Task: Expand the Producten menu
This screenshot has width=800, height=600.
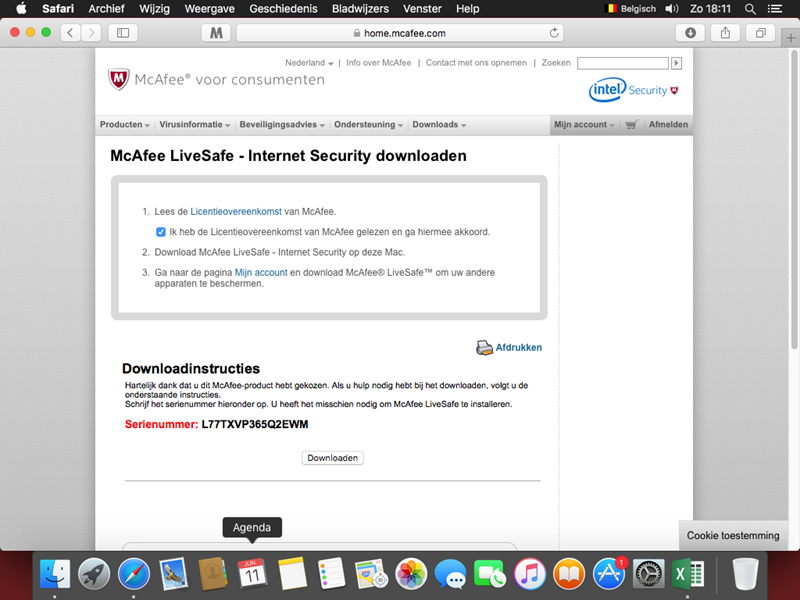Action: [124, 124]
